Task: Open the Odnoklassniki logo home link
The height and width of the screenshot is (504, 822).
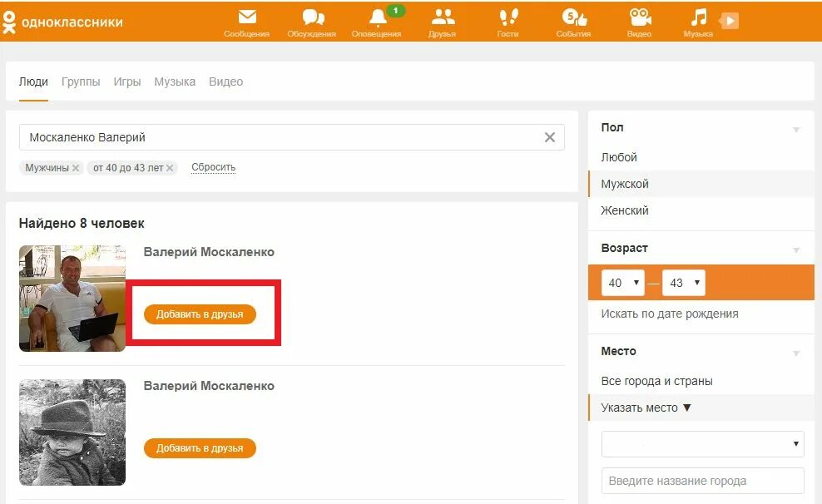Action: tap(62, 22)
